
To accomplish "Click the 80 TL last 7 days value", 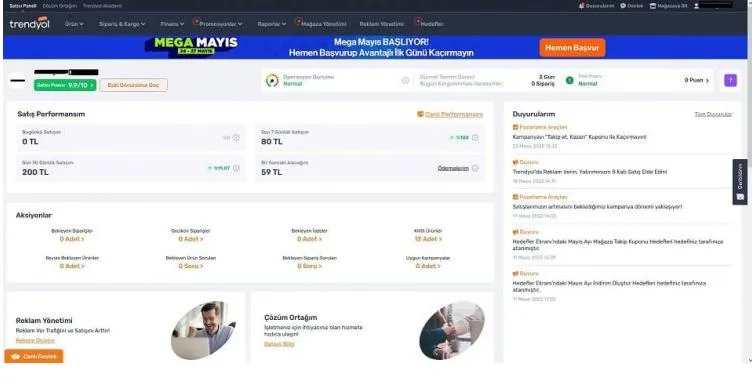I will 272,142.
